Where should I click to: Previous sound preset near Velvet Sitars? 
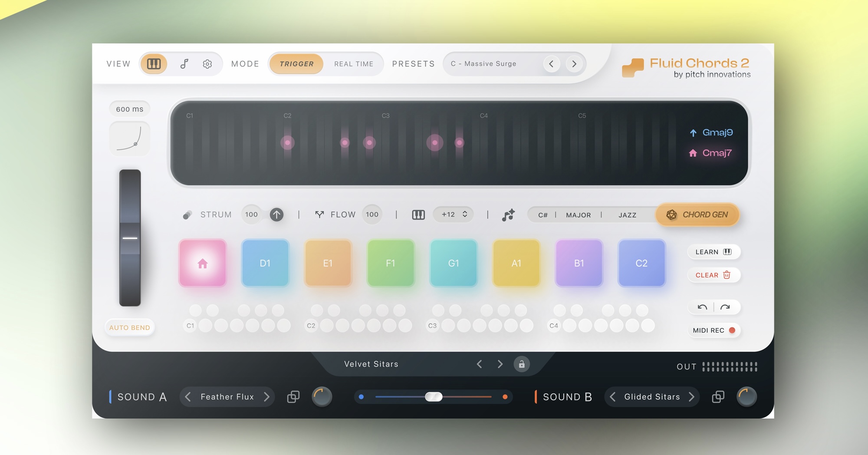tap(480, 364)
